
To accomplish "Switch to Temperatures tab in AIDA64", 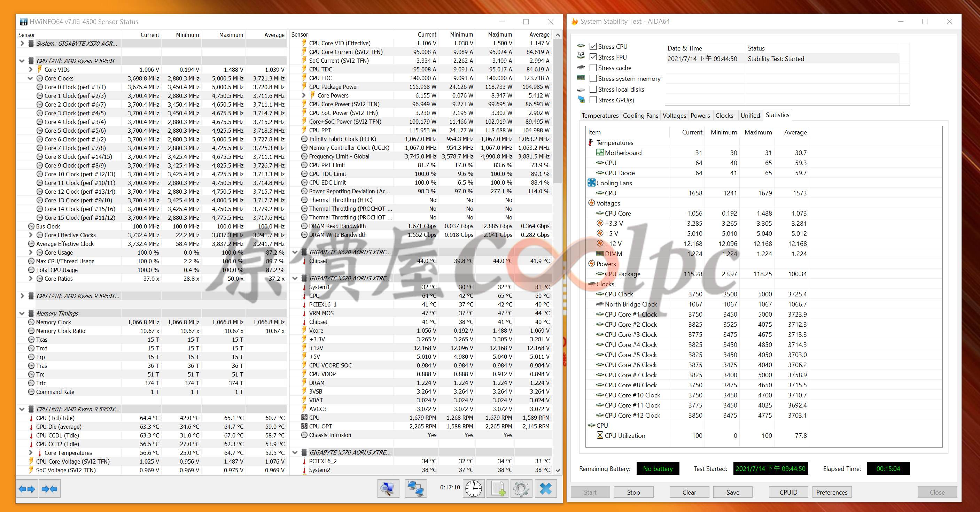I will pyautogui.click(x=600, y=116).
